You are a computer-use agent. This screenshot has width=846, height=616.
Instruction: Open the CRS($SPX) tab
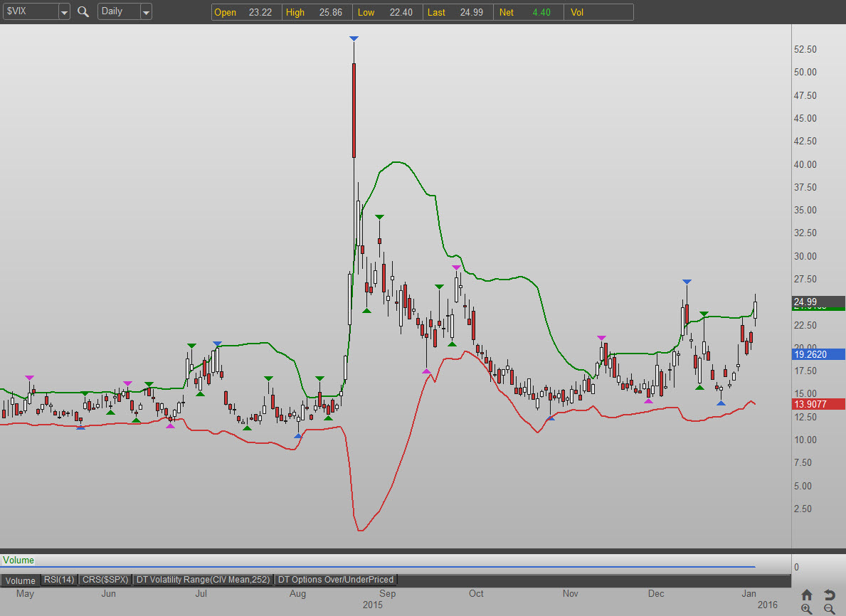105,580
